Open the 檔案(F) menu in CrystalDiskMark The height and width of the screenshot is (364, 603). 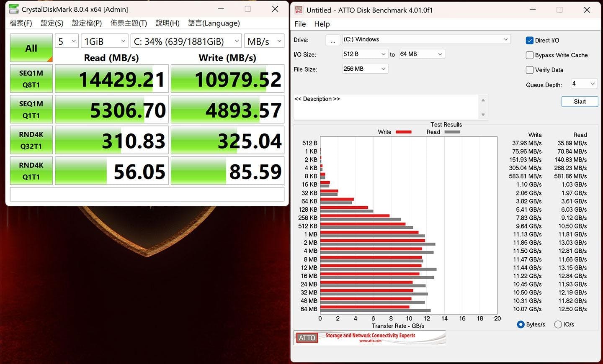click(21, 23)
